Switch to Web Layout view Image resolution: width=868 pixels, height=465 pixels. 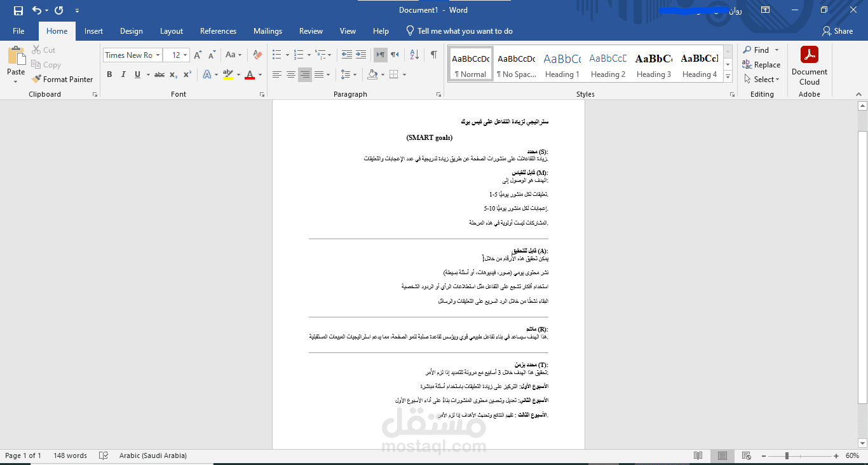(x=746, y=455)
